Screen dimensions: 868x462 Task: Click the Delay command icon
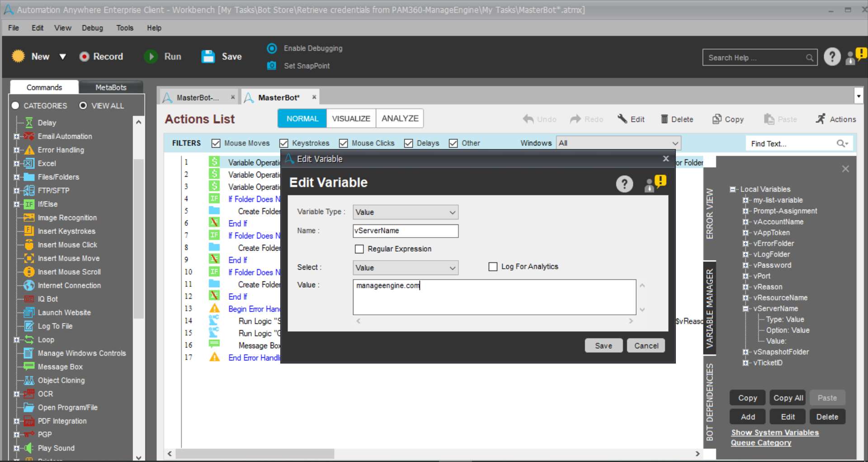[29, 123]
